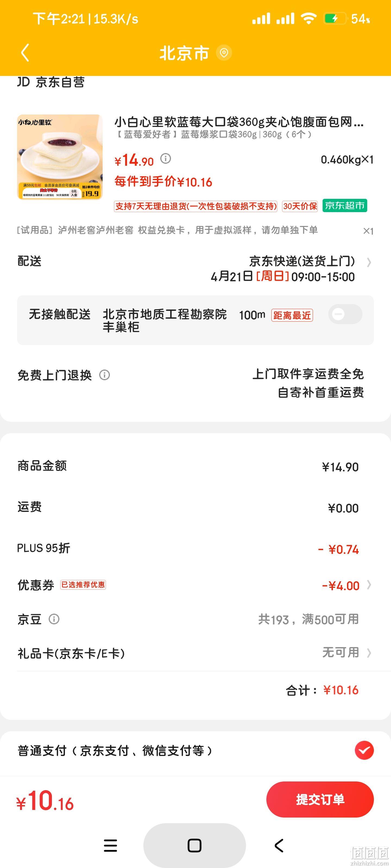Open price info icon next to ¥14.90
The height and width of the screenshot is (868, 391).
[x=165, y=158]
